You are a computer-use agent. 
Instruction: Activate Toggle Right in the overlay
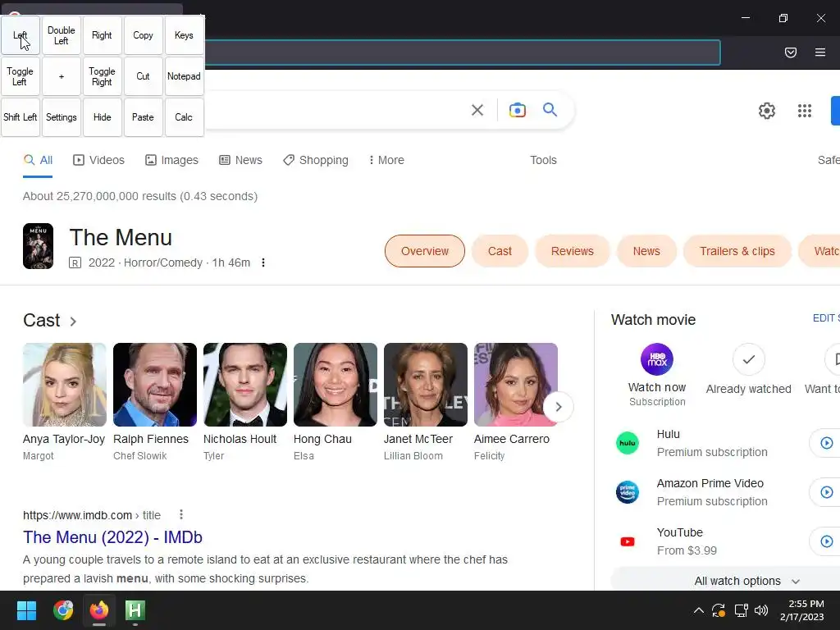pyautogui.click(x=102, y=76)
